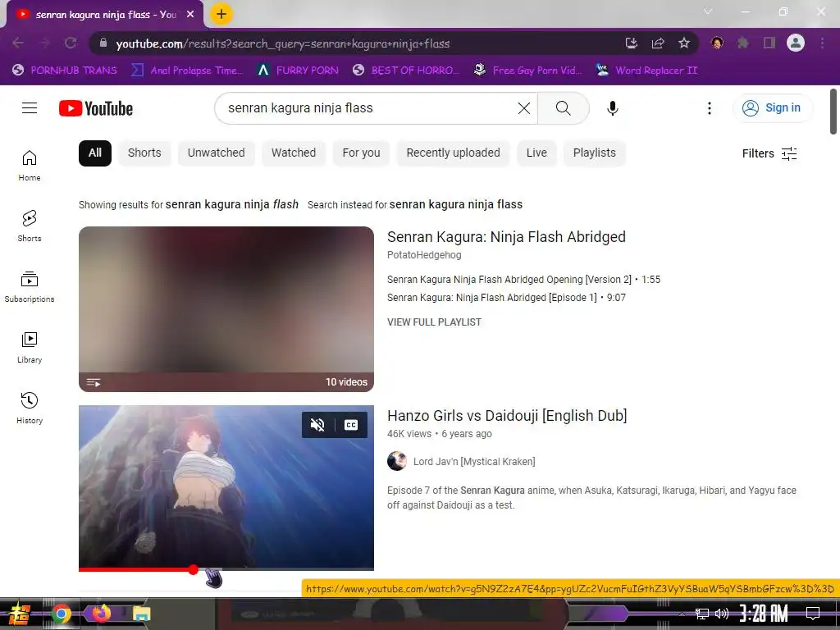Image resolution: width=840 pixels, height=630 pixels.
Task: Select the Watched filter chip
Action: tap(294, 153)
